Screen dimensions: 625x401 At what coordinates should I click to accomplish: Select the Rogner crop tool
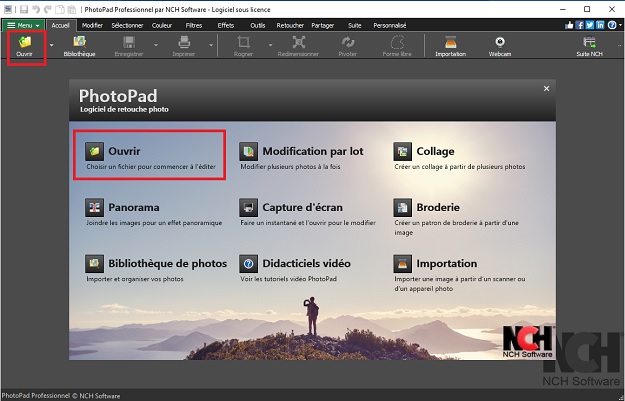click(243, 46)
